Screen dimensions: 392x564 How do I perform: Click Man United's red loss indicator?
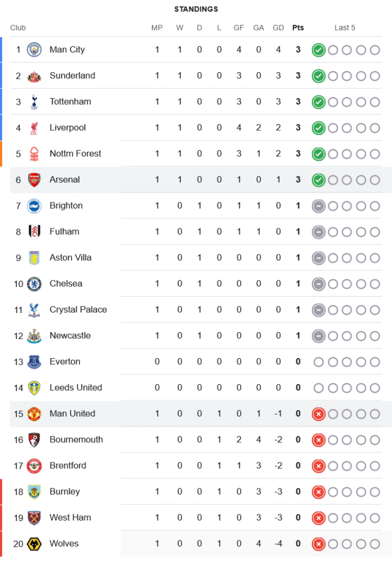pos(319,414)
